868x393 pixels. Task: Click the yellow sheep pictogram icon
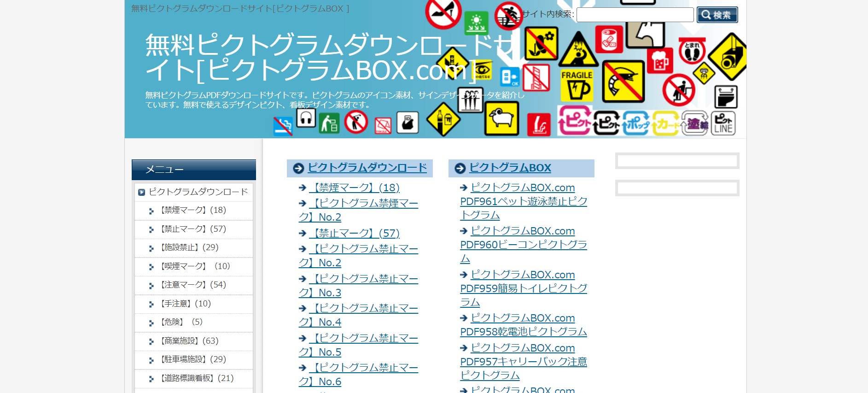point(501,118)
